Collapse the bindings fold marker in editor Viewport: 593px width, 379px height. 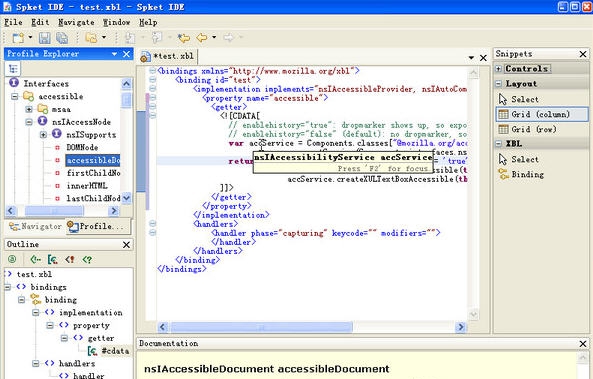point(152,70)
